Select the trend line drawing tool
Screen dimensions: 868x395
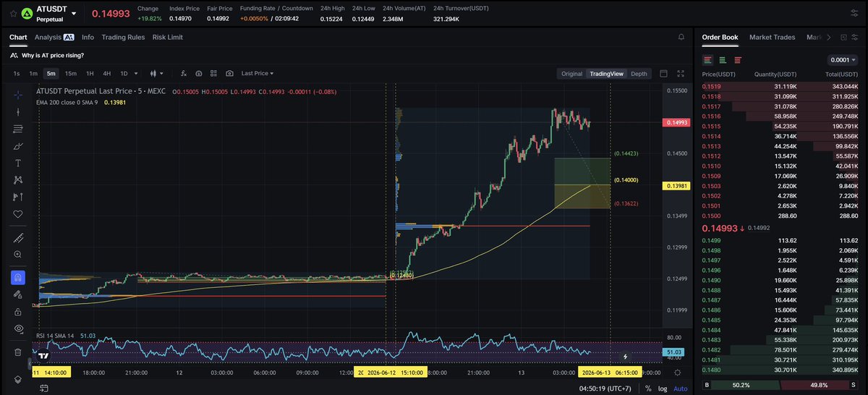(x=18, y=112)
